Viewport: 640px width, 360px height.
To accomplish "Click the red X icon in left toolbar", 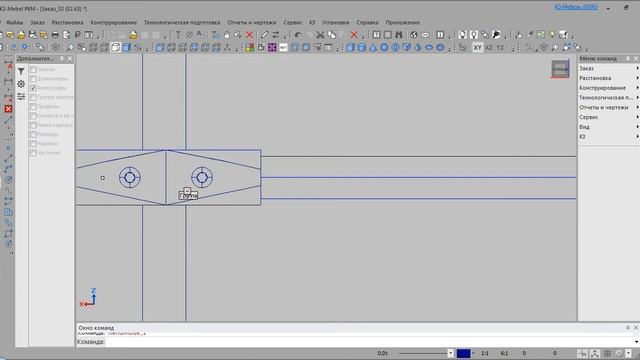I will [x=8, y=109].
